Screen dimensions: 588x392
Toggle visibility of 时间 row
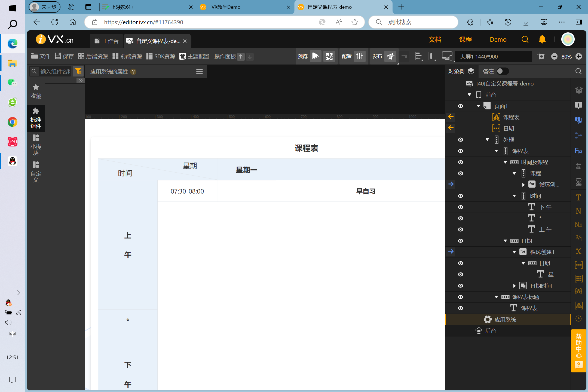(x=461, y=196)
